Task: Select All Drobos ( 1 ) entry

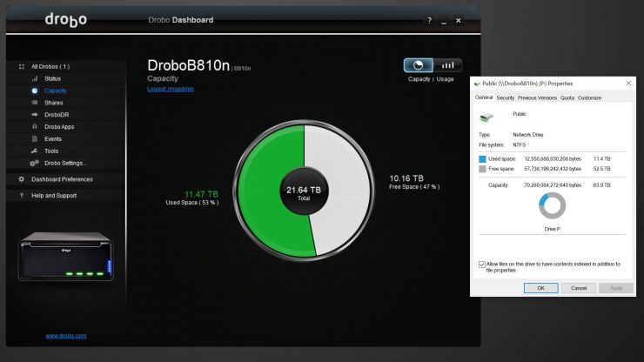Action: [50, 66]
